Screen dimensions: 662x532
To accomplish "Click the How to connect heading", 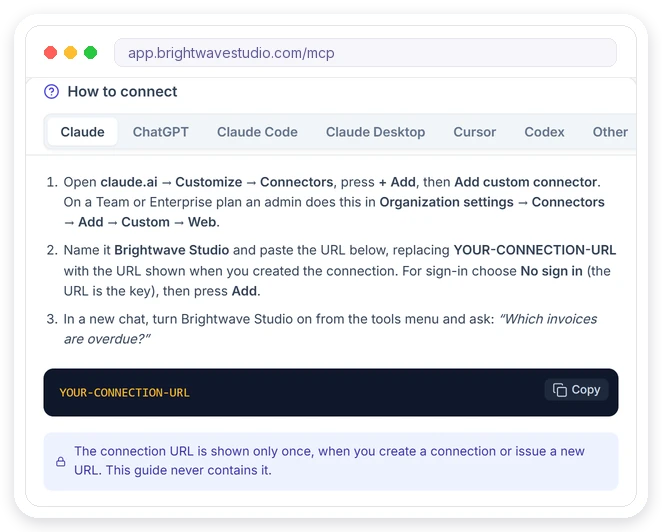I will 122,92.
